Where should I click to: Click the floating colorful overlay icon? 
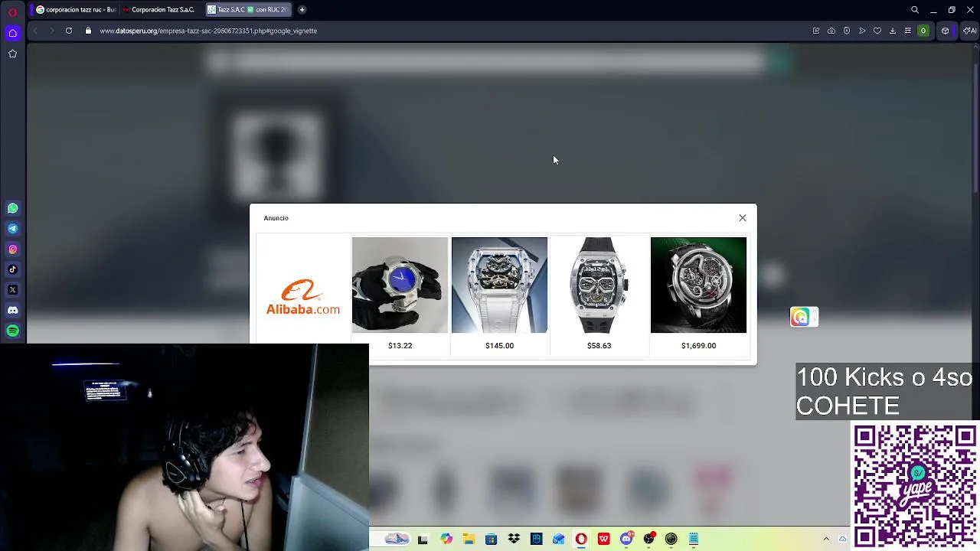(804, 317)
